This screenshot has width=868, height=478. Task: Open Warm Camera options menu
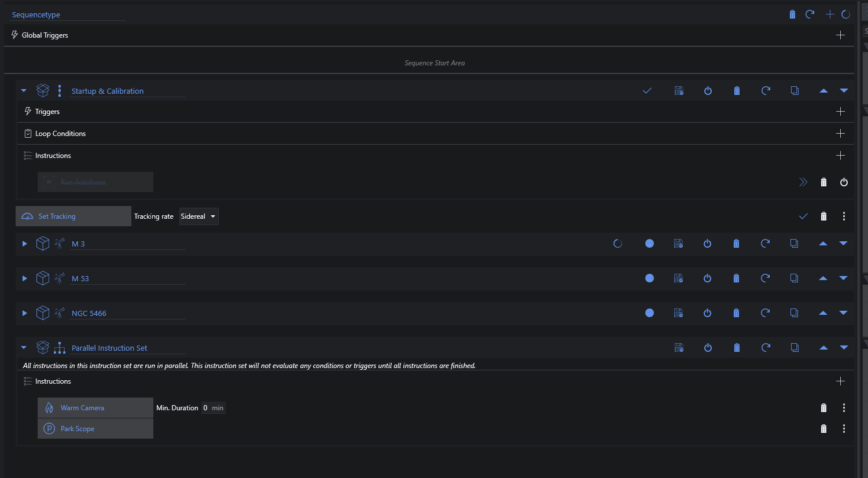(844, 408)
